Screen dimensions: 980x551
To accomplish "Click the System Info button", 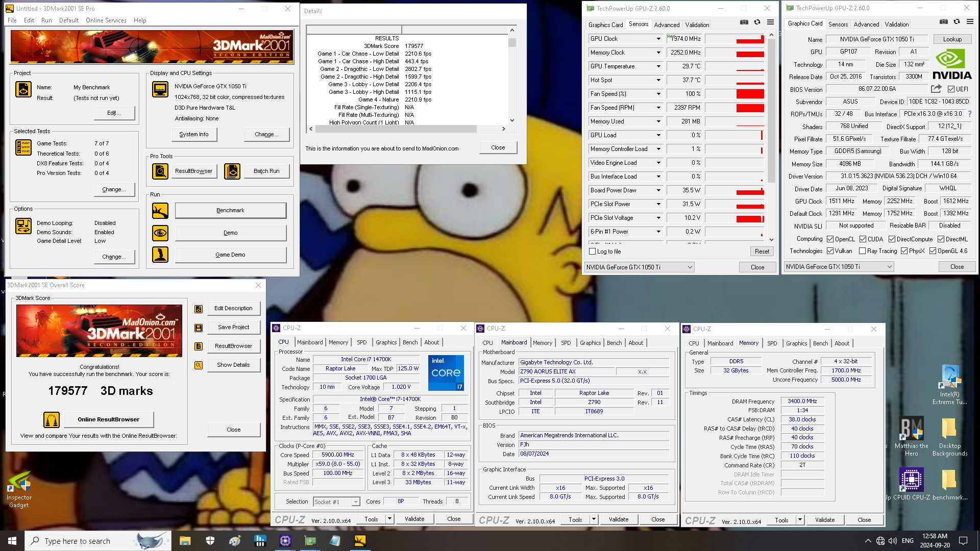I will (x=194, y=134).
